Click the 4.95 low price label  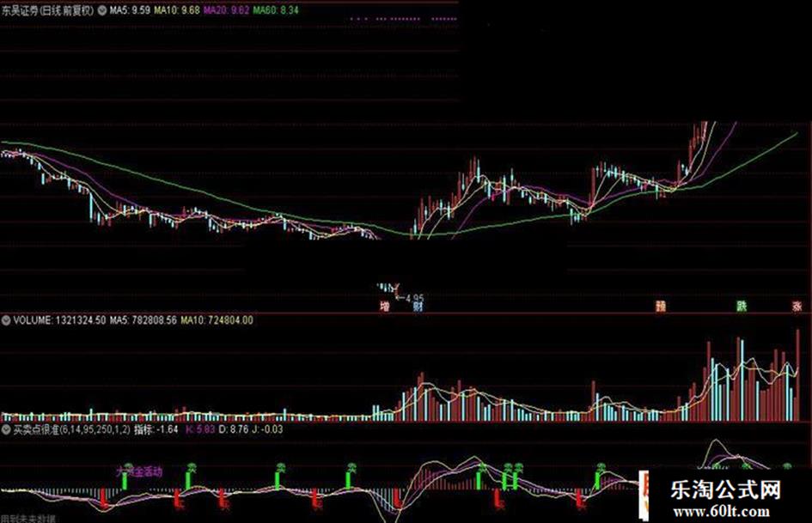pyautogui.click(x=414, y=298)
